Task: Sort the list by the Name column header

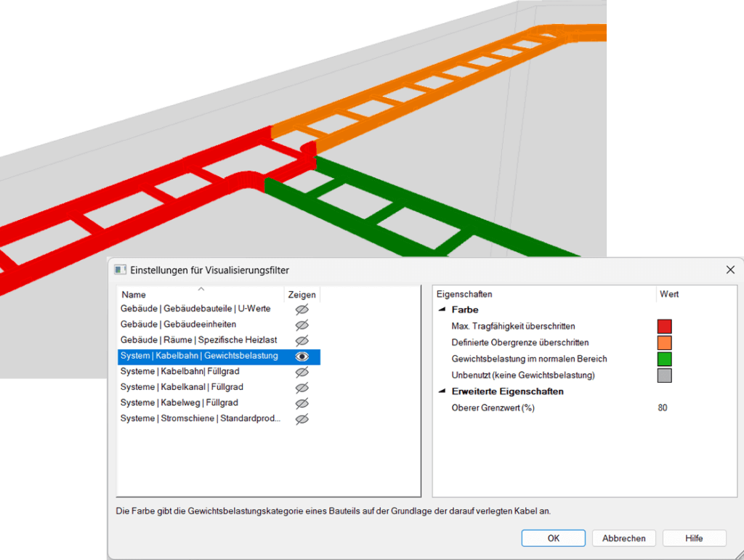Action: pyautogui.click(x=201, y=295)
